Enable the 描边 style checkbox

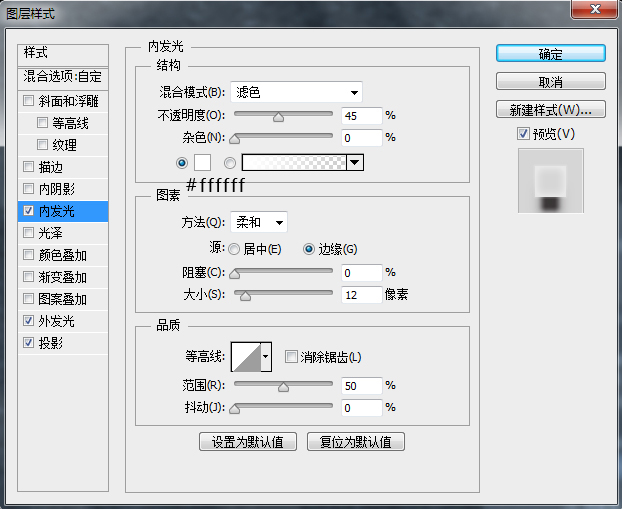[x=28, y=167]
